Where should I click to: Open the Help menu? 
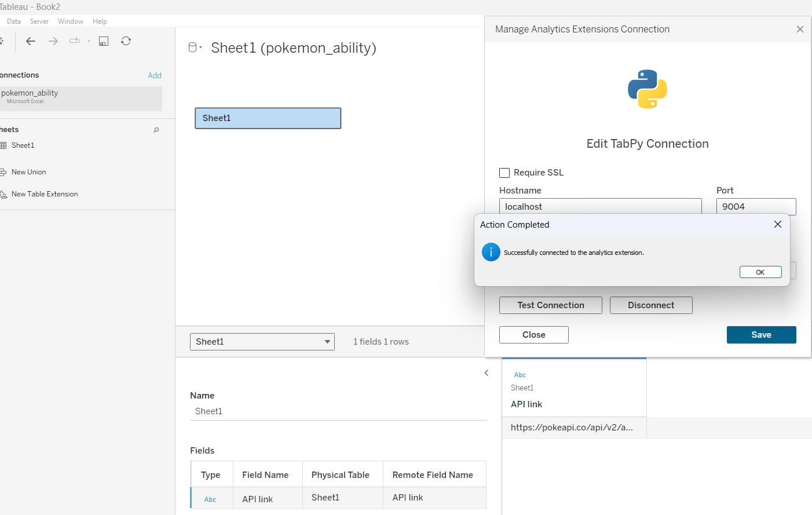tap(100, 21)
